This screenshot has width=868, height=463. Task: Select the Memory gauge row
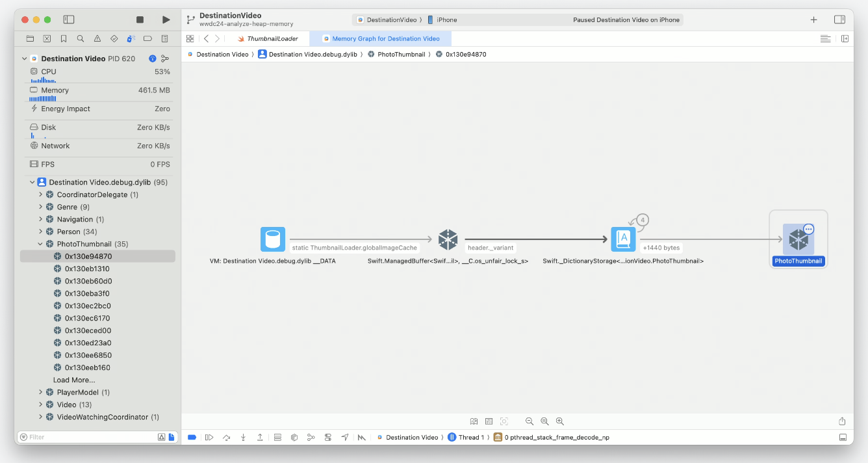(99, 93)
